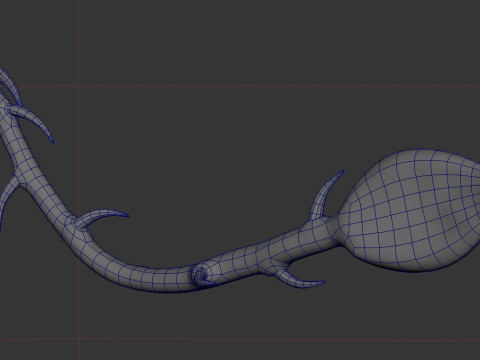Select the large bulb-shaped mesh end
Image resolution: width=480 pixels, height=360 pixels.
coord(408,211)
